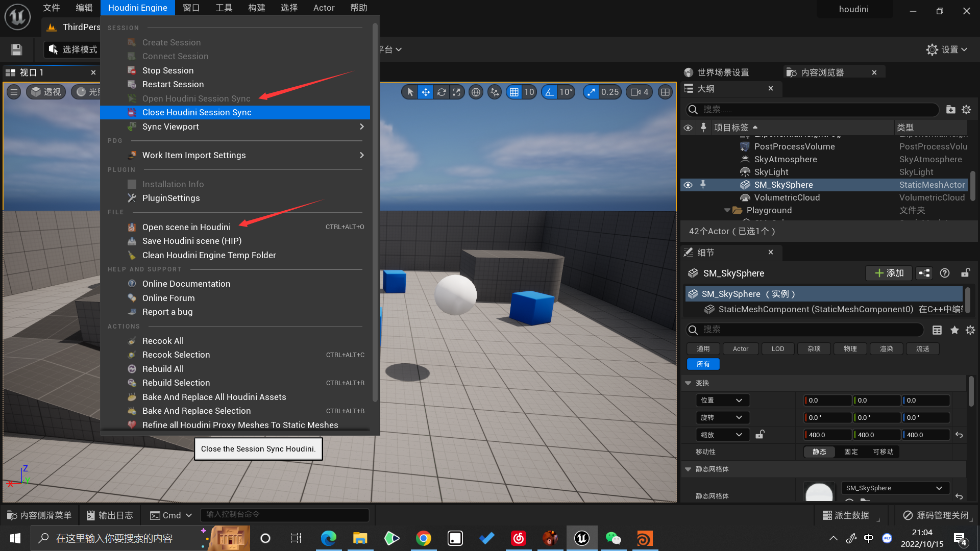Reset static mesh to default arrow

coord(959,496)
